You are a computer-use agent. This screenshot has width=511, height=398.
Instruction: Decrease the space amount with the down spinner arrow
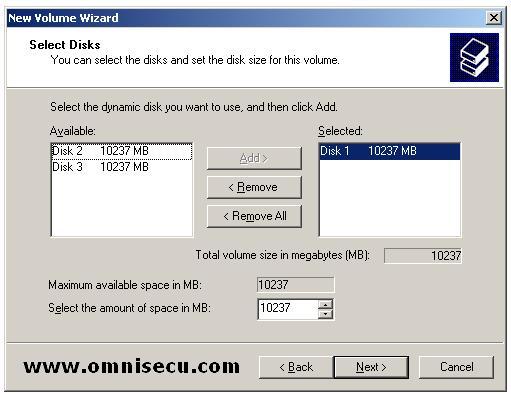(x=325, y=314)
